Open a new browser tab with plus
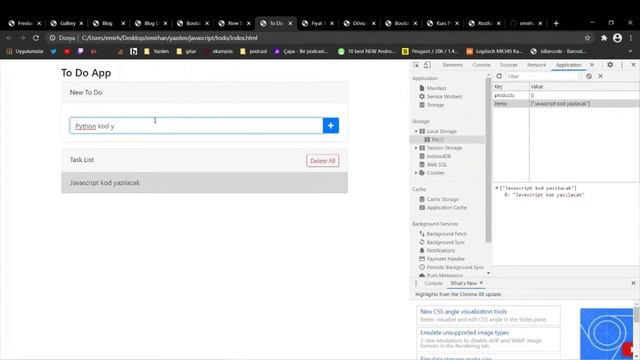The image size is (640, 360). pos(556,23)
